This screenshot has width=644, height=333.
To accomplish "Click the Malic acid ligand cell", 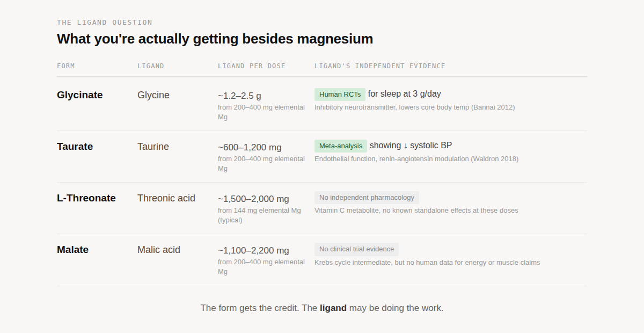I will click(x=159, y=250).
